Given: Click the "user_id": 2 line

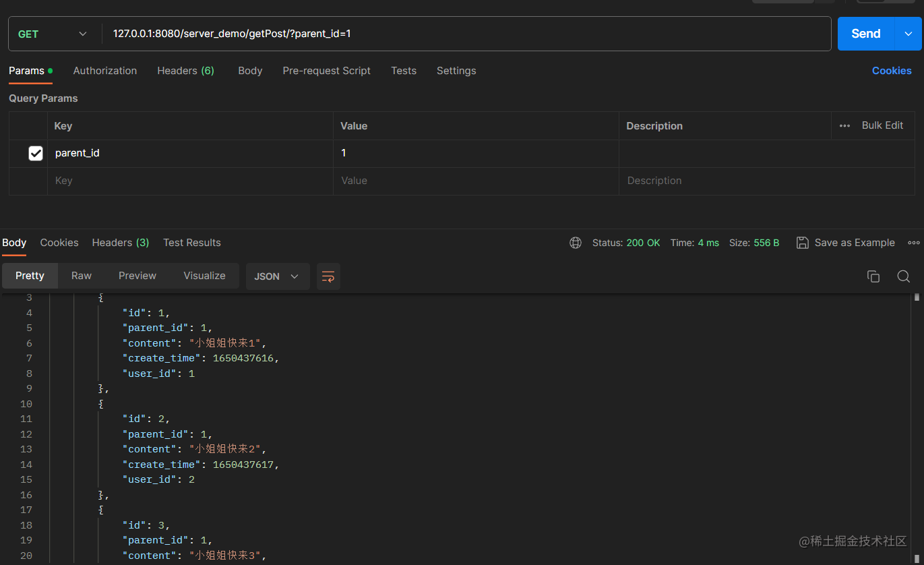Looking at the screenshot, I should point(158,480).
